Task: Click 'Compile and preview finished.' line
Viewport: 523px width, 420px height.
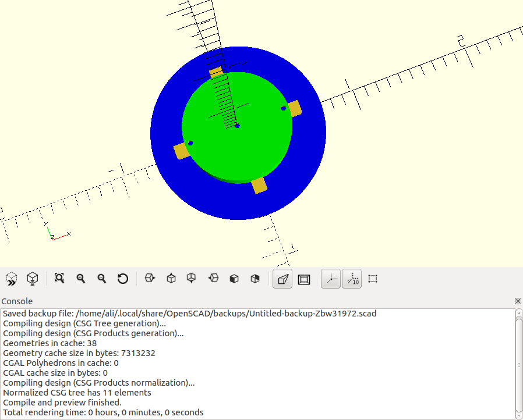Action: (x=62, y=403)
